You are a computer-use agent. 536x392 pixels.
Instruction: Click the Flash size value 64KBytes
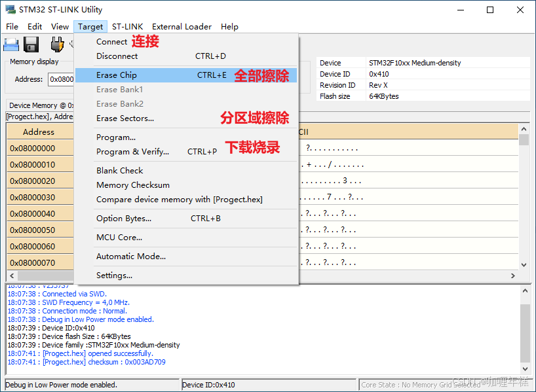coord(383,96)
